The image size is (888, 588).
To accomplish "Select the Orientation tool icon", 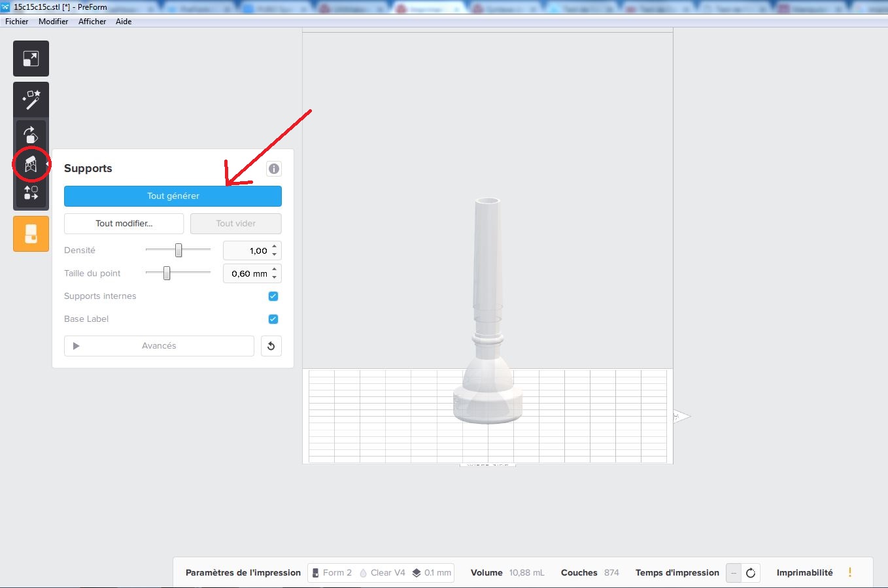I will [x=31, y=135].
